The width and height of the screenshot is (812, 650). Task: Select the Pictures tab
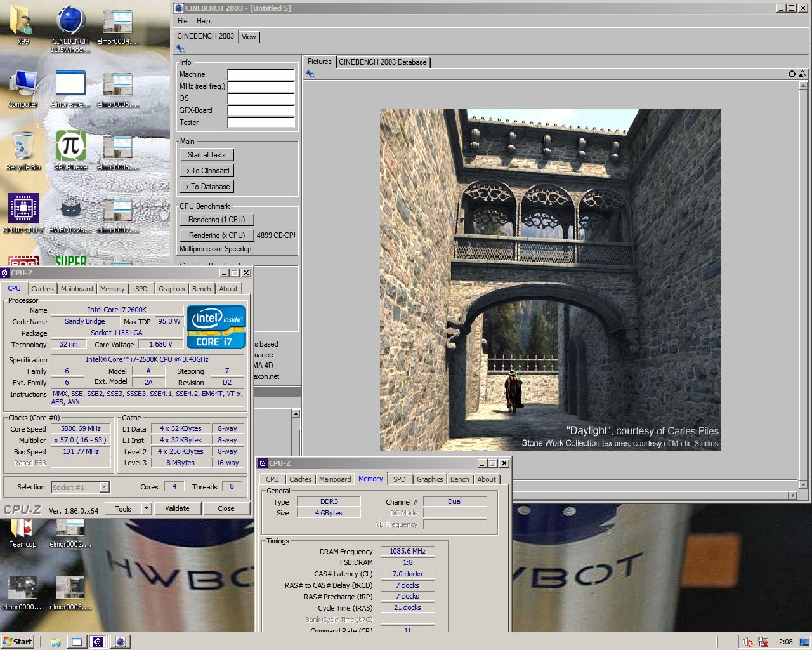(319, 62)
